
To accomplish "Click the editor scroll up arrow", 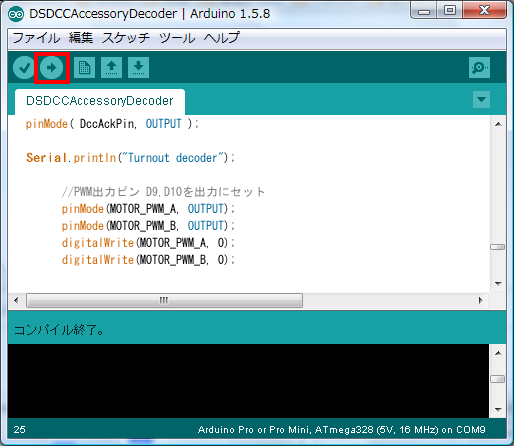I will click(x=498, y=124).
